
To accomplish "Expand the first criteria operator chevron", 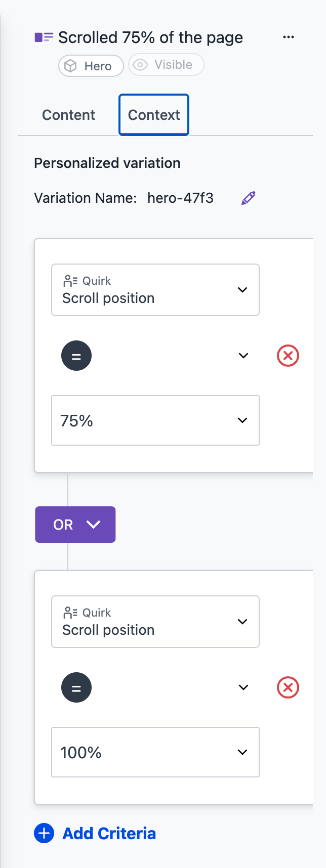I will (243, 356).
